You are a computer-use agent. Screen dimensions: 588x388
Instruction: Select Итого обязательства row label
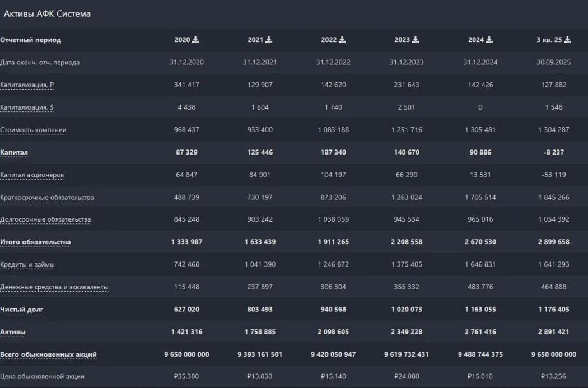pyautogui.click(x=35, y=242)
